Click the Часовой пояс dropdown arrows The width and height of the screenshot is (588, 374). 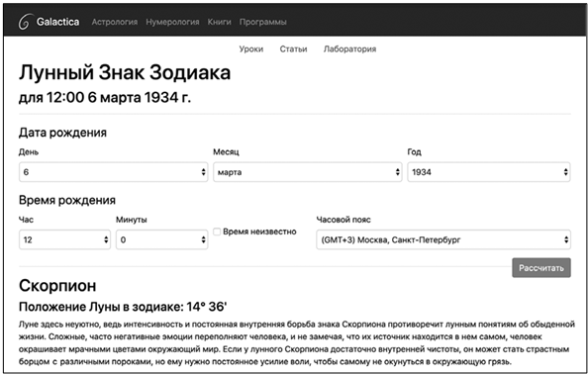[566, 239]
